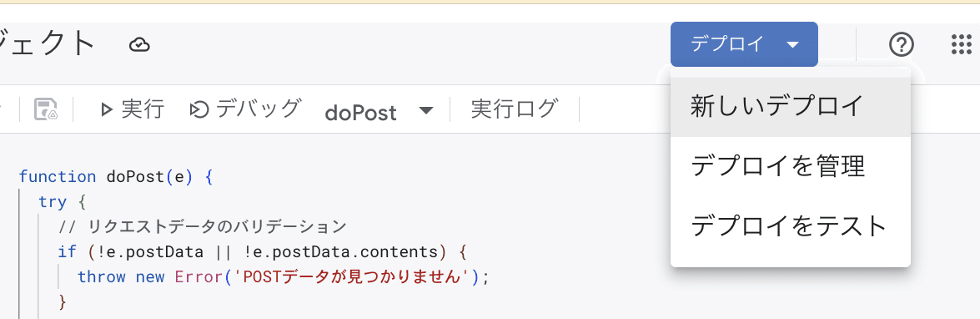The image size is (980, 319).
Task: Click the リクエストデータのバリデーション comment line
Action: pyautogui.click(x=203, y=226)
